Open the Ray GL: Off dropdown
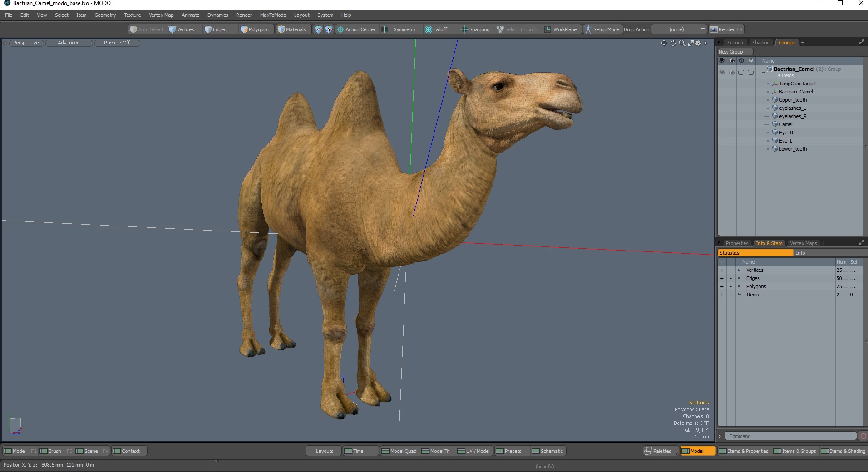The height and width of the screenshot is (472, 868). [x=117, y=43]
